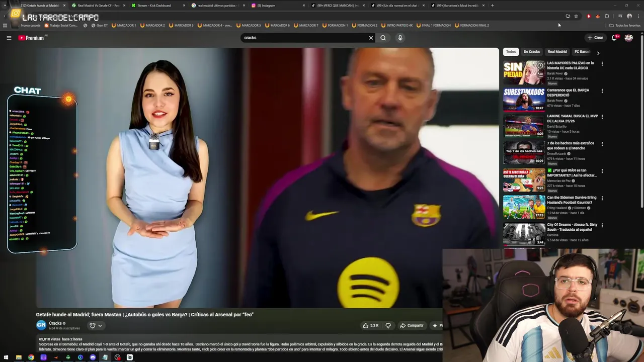Viewport: 644px width, 362px height.
Task: Open the YouTube hamburger menu
Action: (9, 38)
